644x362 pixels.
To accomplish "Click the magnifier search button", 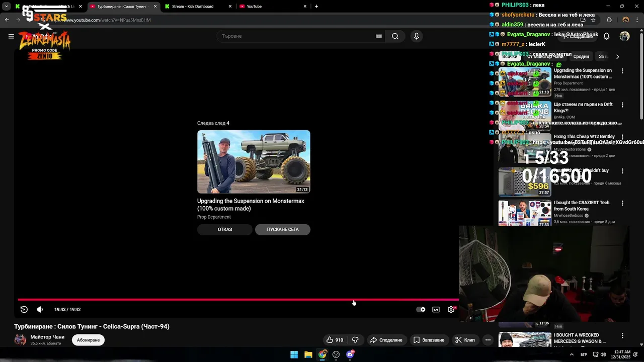I will pos(395,36).
